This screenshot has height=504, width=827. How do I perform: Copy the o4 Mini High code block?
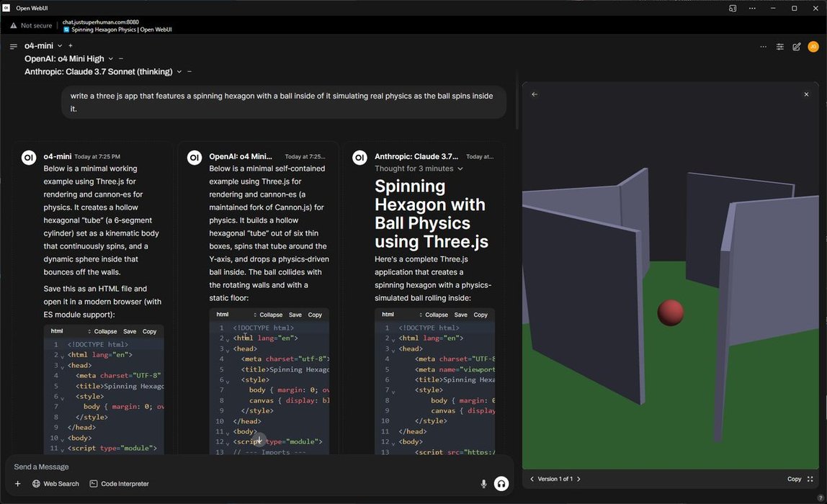[315, 315]
